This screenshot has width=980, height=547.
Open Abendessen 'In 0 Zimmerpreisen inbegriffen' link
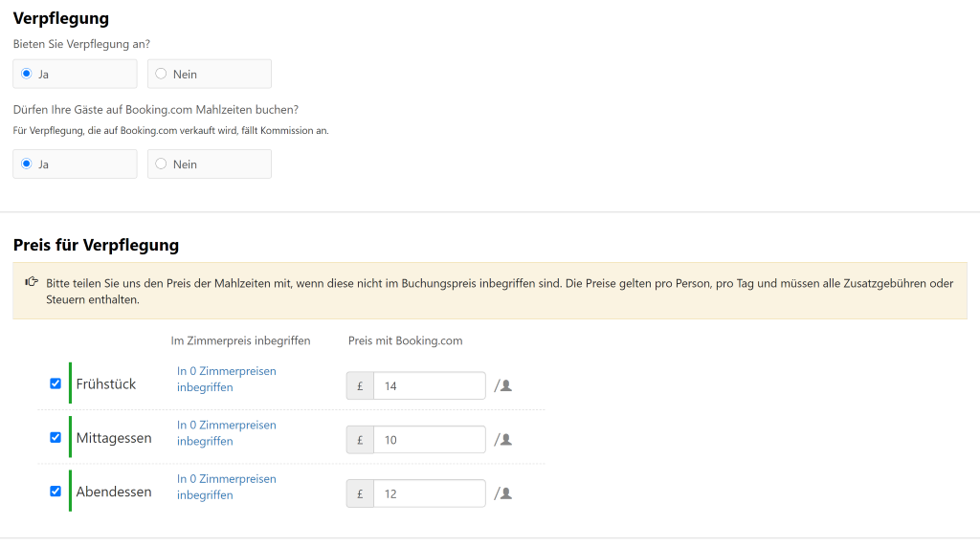(226, 487)
